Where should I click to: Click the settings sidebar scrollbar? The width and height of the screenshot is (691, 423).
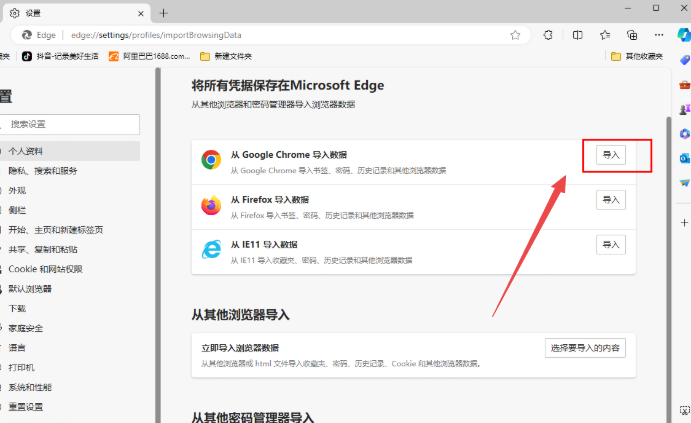point(157,245)
